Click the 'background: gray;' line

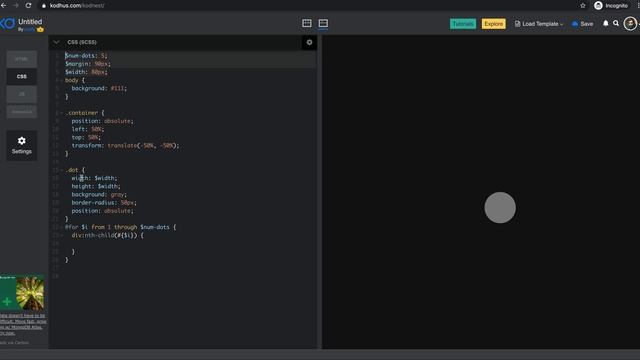[x=99, y=194]
